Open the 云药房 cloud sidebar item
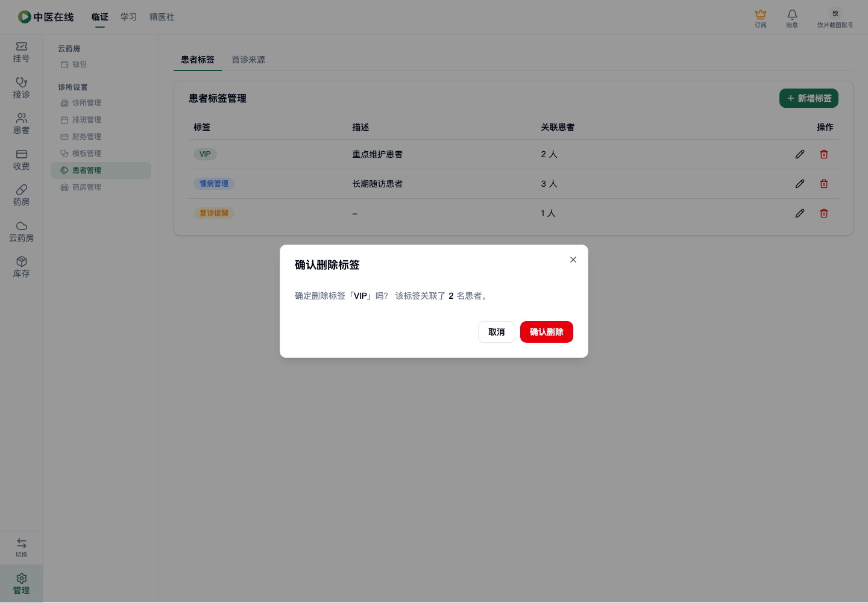The image size is (868, 603). point(22,232)
